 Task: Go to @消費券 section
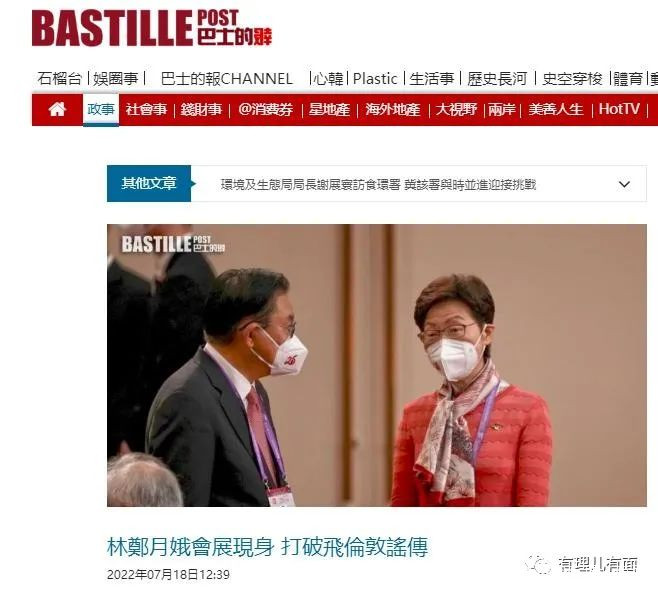(266, 110)
